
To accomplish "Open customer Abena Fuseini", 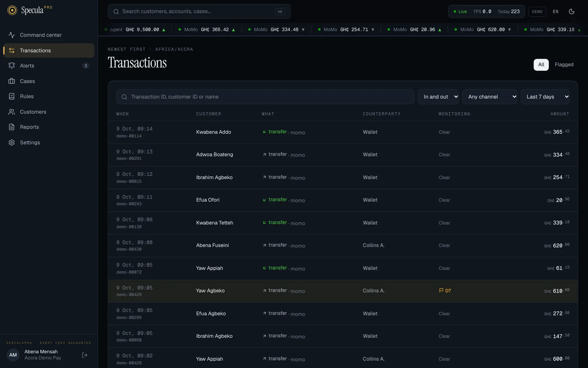I will pyautogui.click(x=212, y=245).
